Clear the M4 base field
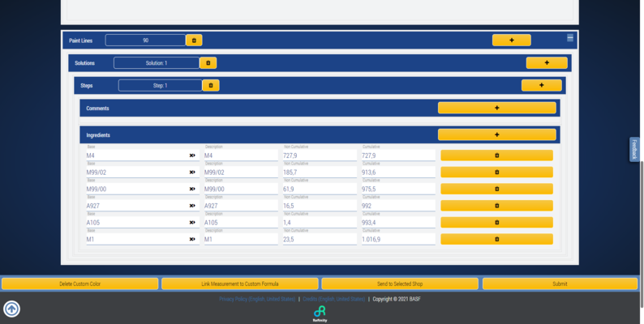Image resolution: width=644 pixels, height=324 pixels. (x=192, y=156)
